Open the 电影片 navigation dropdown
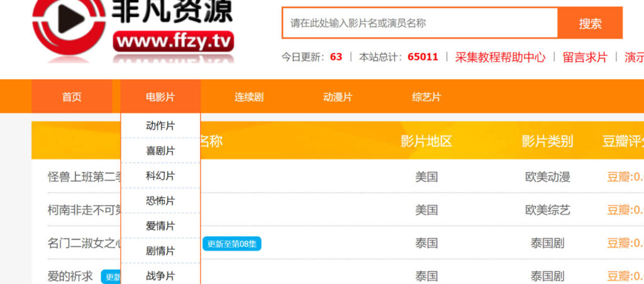 tap(160, 97)
